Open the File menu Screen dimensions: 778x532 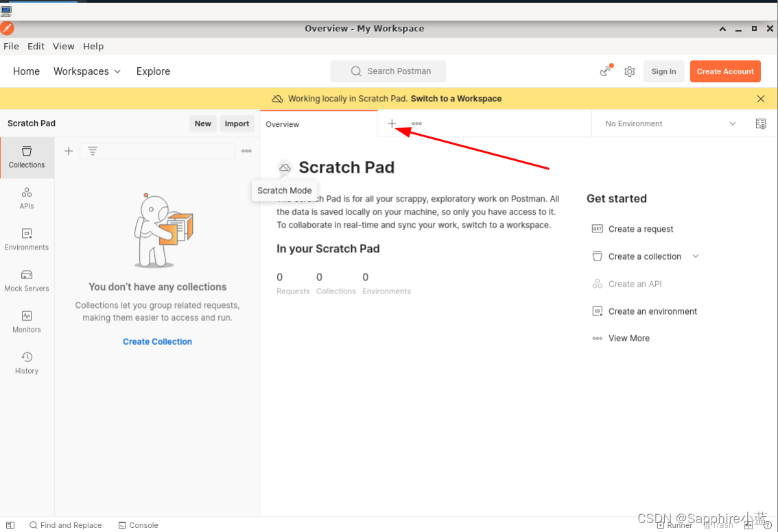(11, 46)
